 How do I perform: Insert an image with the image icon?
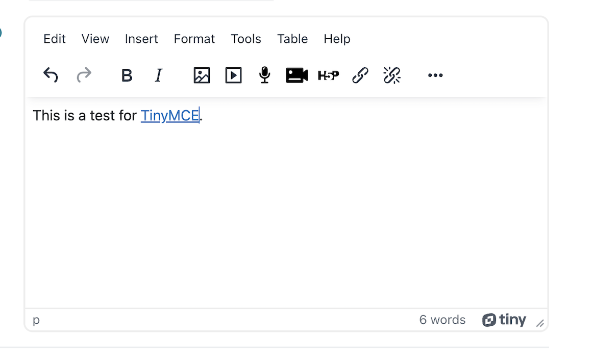pos(202,75)
